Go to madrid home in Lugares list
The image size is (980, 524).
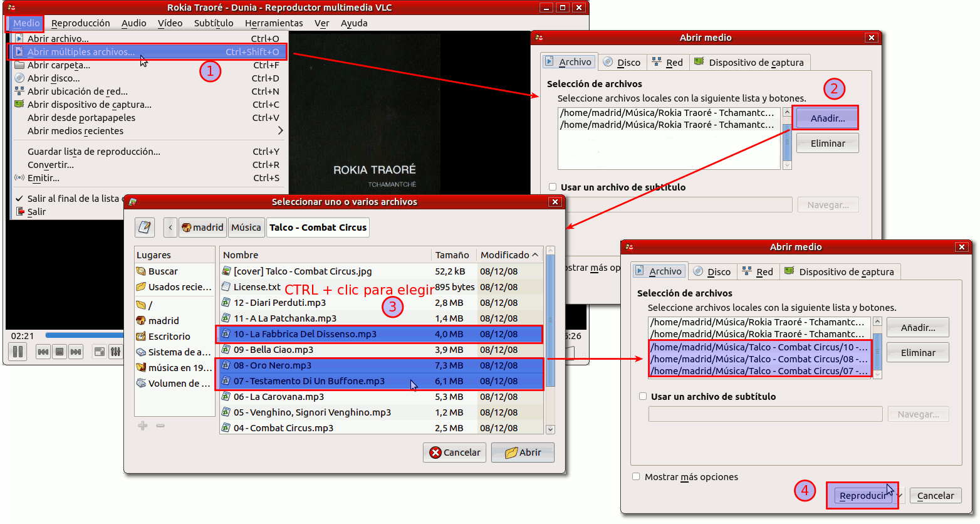pyautogui.click(x=174, y=321)
